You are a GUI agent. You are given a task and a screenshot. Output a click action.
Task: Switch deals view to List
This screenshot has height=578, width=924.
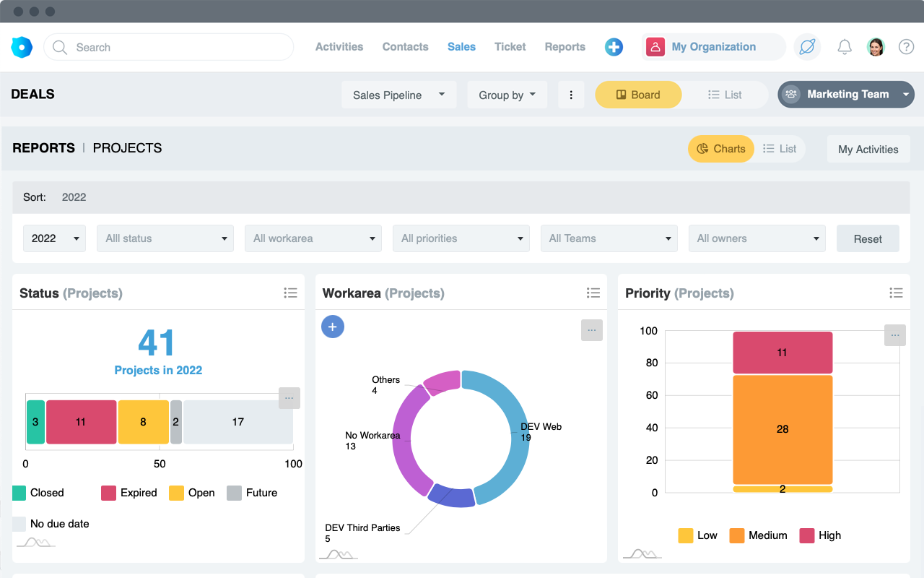[x=725, y=95]
